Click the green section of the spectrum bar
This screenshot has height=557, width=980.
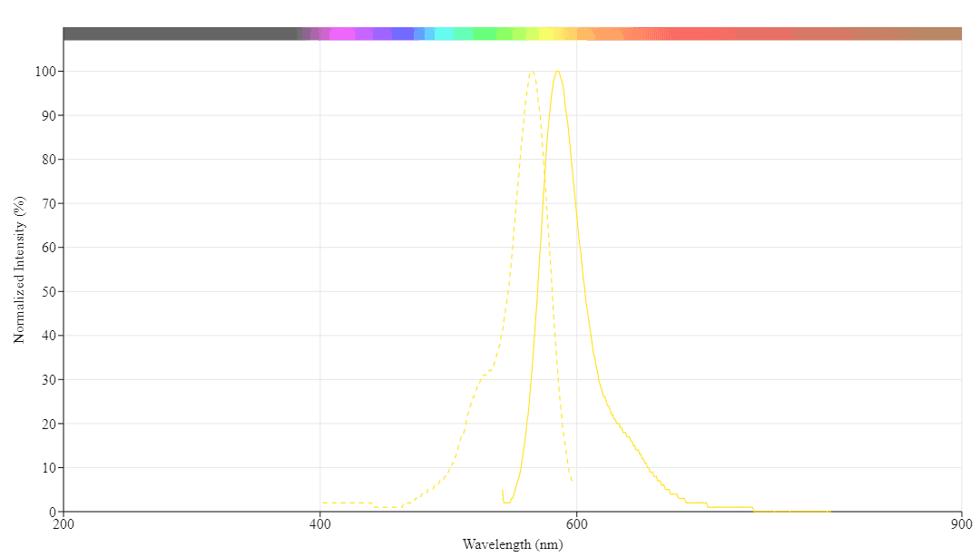click(x=485, y=34)
